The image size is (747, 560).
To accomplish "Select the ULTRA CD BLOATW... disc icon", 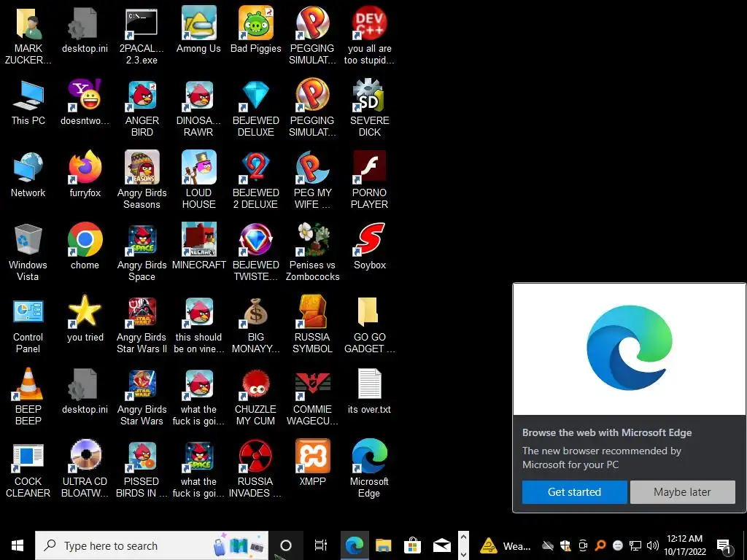I will click(85, 456).
